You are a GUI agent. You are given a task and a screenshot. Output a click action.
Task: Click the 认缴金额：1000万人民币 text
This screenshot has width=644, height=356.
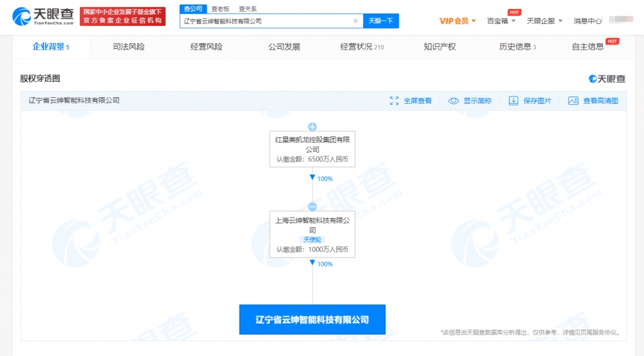pos(312,250)
